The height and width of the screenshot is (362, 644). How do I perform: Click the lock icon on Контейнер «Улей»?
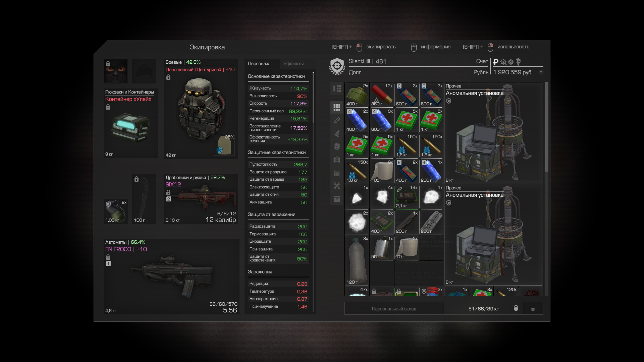click(108, 107)
